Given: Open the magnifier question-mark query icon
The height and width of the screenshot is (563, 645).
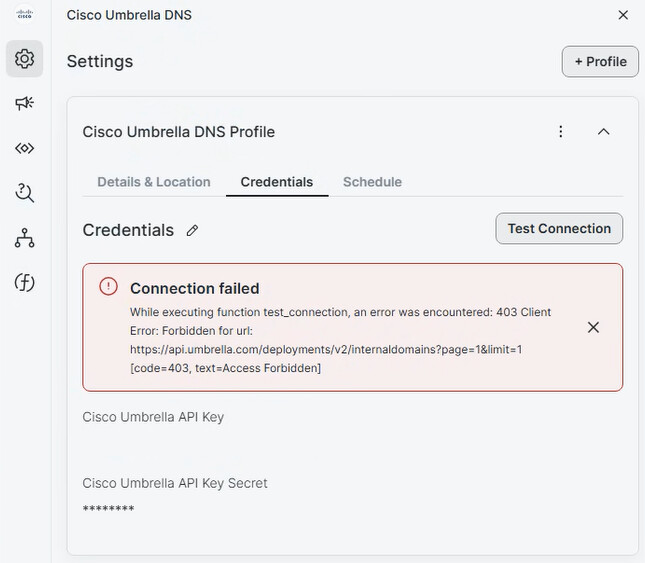Looking at the screenshot, I should (25, 193).
